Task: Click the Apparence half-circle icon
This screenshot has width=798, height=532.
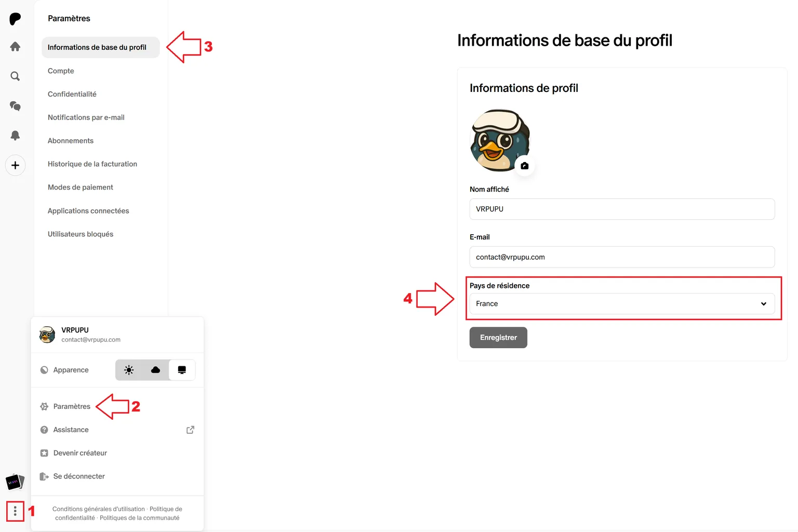Action: coord(44,370)
